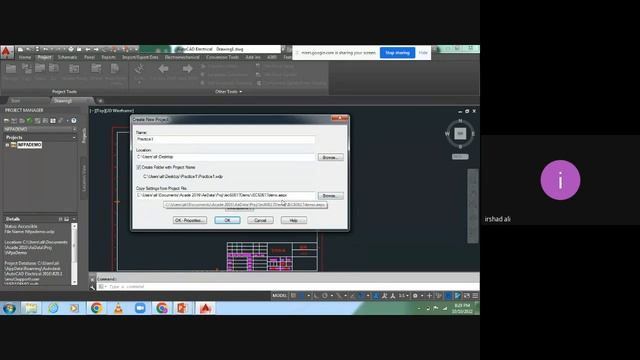Open the status bar customization menu icon

pos(475,296)
